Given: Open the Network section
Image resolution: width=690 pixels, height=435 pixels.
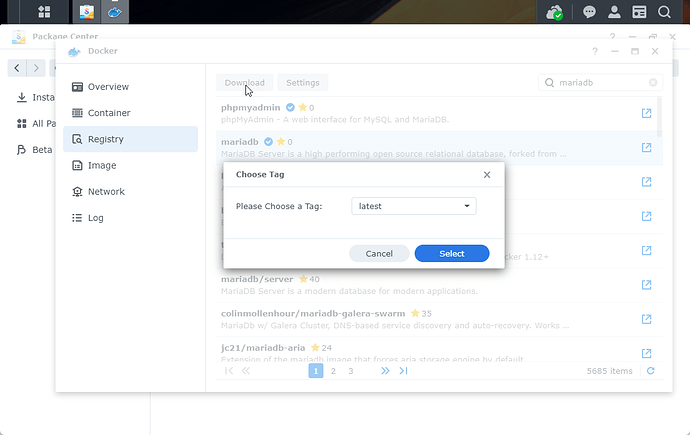Looking at the screenshot, I should point(130,192).
